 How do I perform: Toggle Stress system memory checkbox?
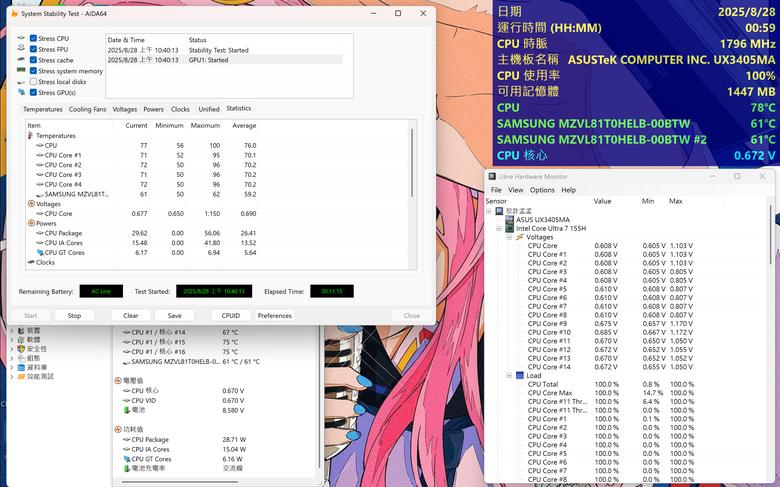point(33,71)
